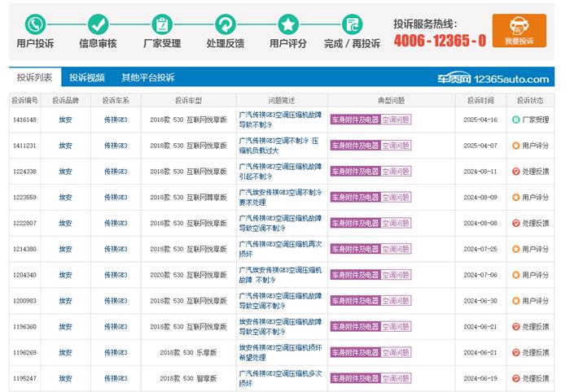This screenshot has height=392, width=570.
Task: Switch to the 投诉列表 tab
Action: (34, 77)
